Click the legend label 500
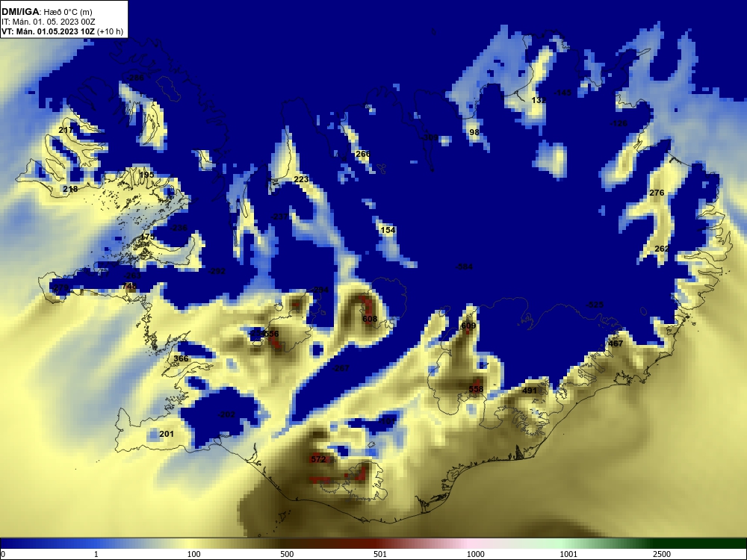The width and height of the screenshot is (747, 560). click(x=287, y=554)
